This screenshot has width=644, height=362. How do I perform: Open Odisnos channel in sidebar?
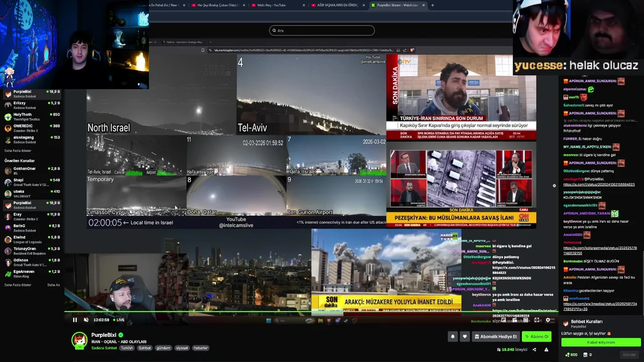(32, 262)
